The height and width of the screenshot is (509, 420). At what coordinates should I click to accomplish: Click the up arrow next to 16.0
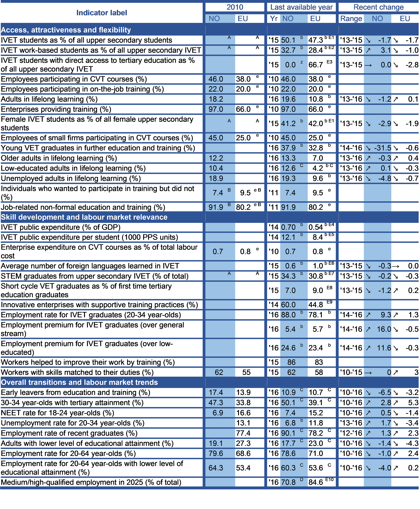[x=368, y=329]
